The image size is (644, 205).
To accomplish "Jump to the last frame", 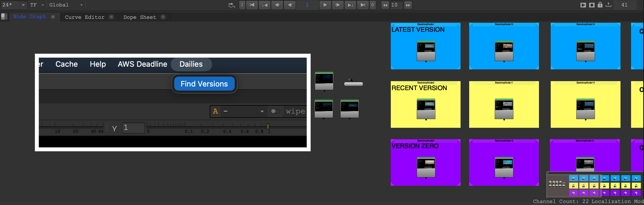I will [363, 5].
